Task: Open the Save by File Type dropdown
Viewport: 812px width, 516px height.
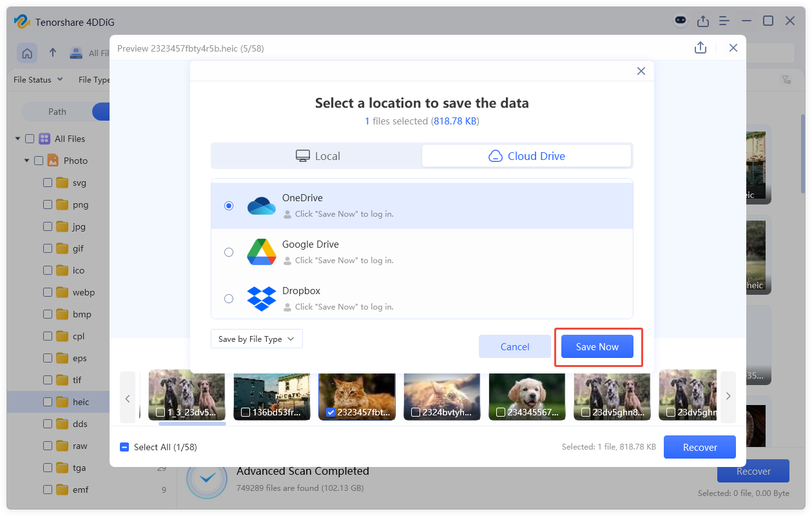Action: point(256,339)
